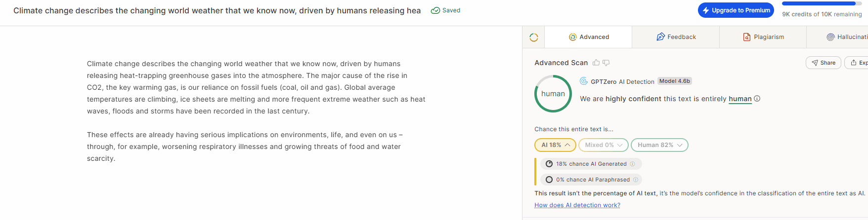The image size is (868, 220).
Task: Click the info icon next to 0% chance AI Paraphrased
Action: [636, 180]
